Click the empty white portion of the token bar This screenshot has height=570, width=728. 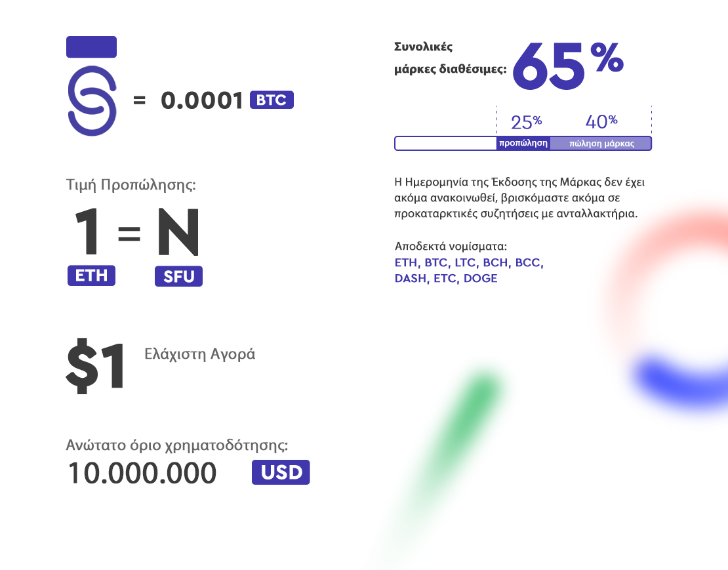[x=446, y=144]
